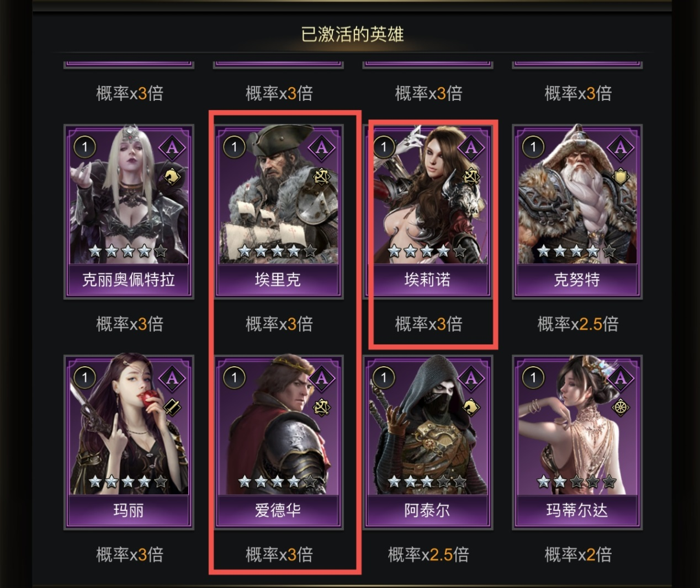Screen dimensions: 700x588
Task: Click the wheel class icon on 玛蒂尔达 card
Action: click(621, 408)
